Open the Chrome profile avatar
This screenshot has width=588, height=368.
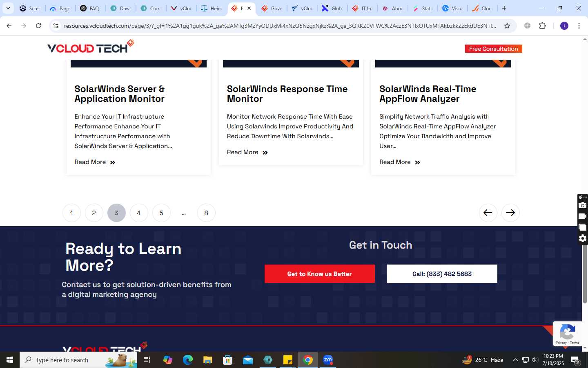coord(564,26)
